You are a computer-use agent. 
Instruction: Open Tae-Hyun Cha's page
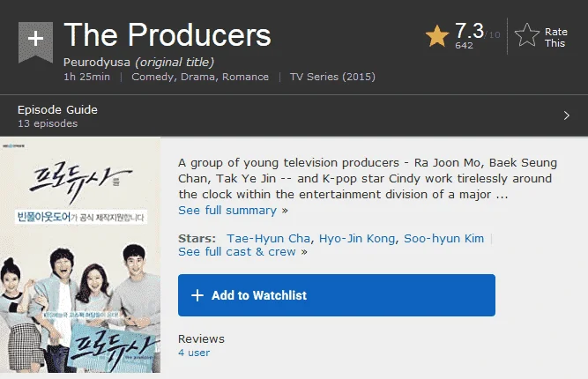point(269,239)
